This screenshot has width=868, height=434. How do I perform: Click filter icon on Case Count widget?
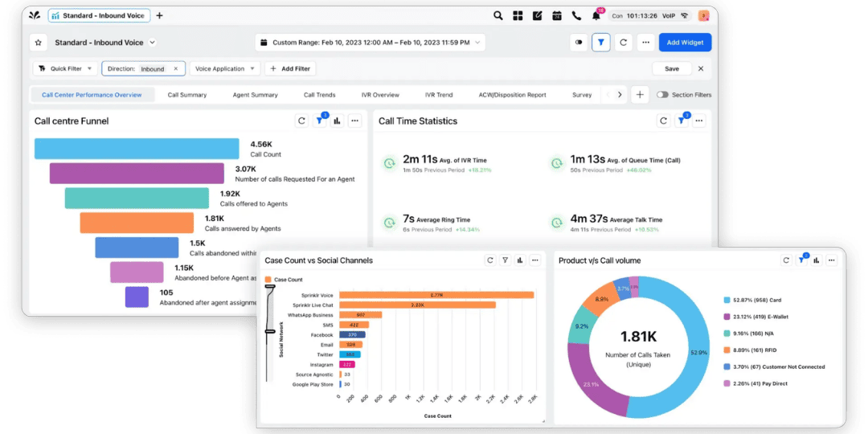pyautogui.click(x=505, y=260)
